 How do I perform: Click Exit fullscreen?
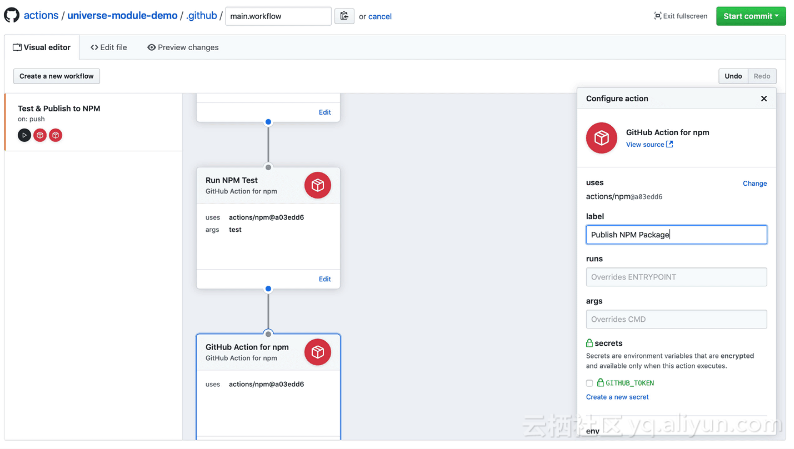coord(681,16)
